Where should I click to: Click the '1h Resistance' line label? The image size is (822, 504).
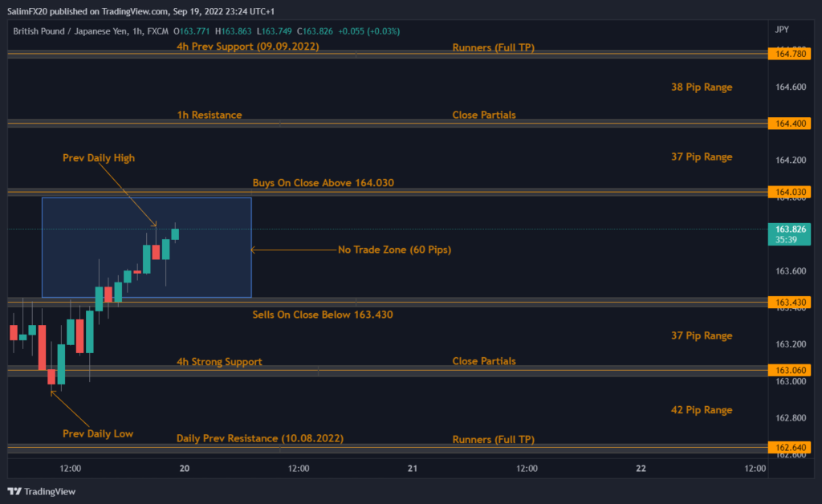pyautogui.click(x=210, y=115)
